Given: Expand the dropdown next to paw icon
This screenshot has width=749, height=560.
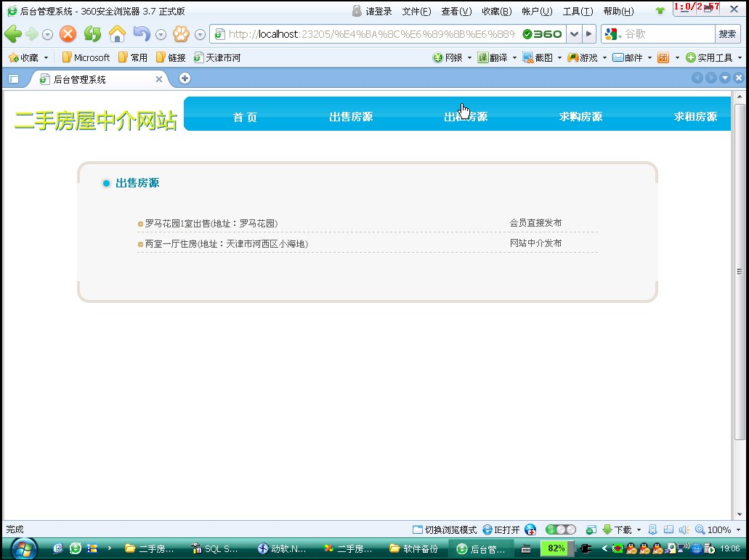Looking at the screenshot, I should [x=201, y=34].
